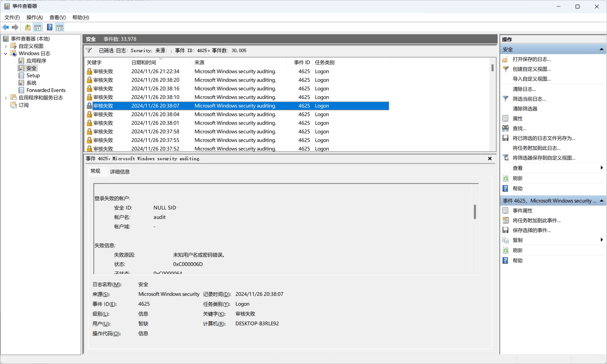Close the event preview pane
The width and height of the screenshot is (607, 364).
coord(490,159)
